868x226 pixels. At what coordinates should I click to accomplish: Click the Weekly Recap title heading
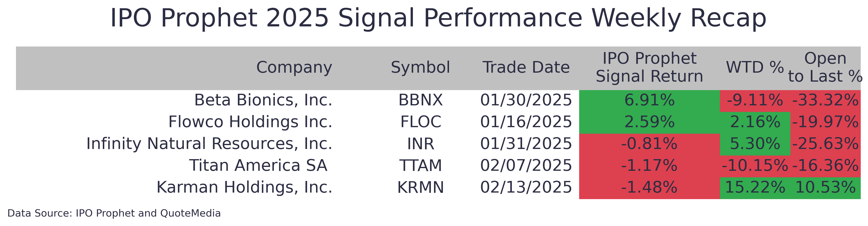[438, 18]
